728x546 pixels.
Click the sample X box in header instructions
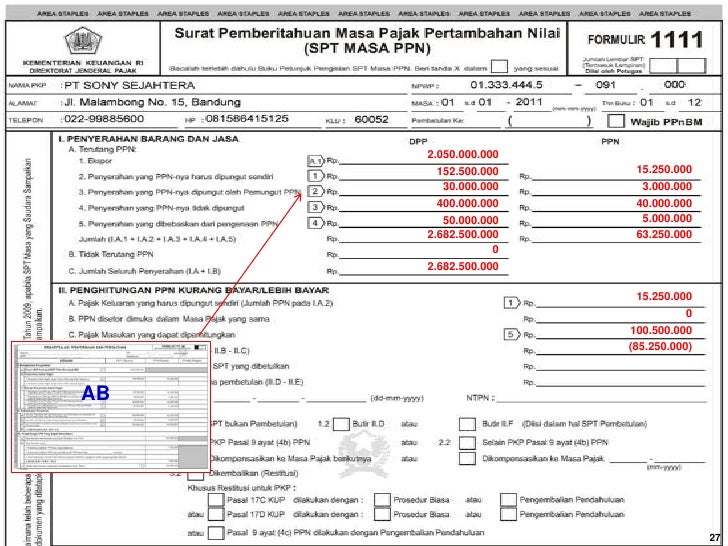pos(499,66)
